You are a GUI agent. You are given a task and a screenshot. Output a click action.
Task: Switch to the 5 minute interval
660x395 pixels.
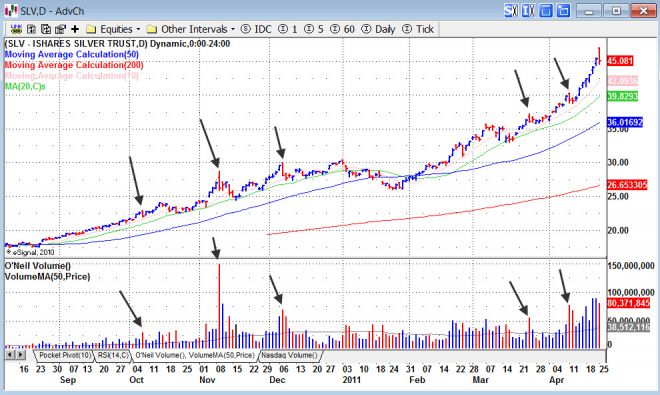(x=314, y=29)
